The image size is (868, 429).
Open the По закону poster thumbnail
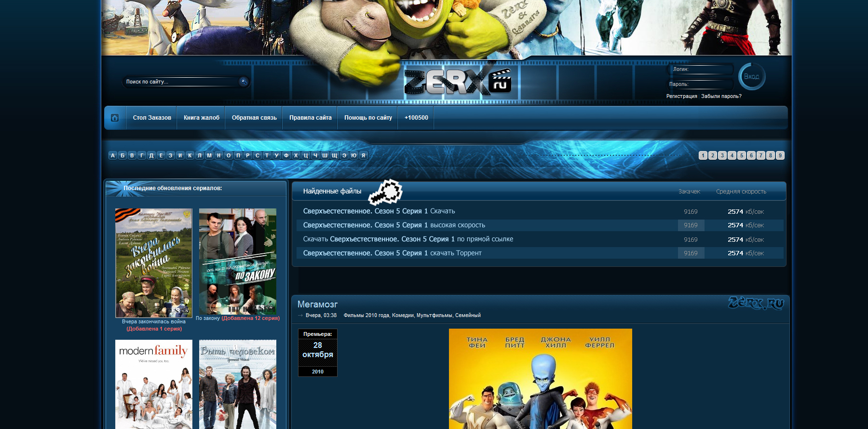[238, 261]
